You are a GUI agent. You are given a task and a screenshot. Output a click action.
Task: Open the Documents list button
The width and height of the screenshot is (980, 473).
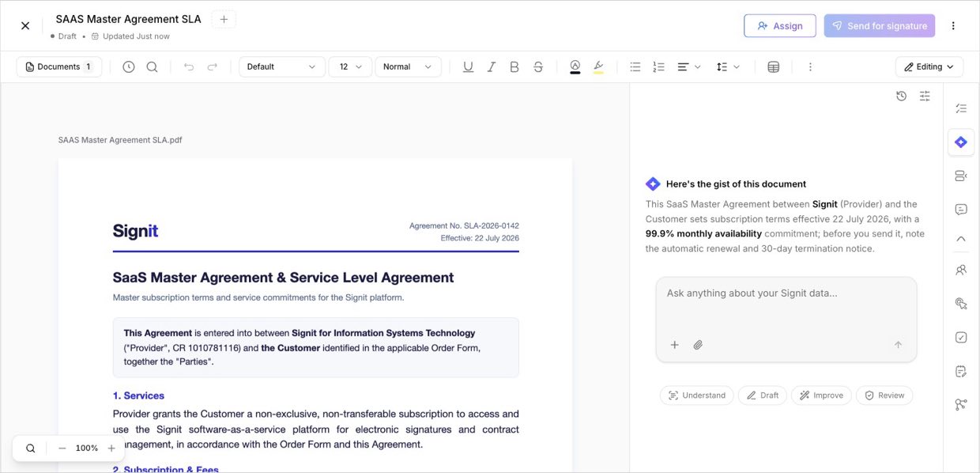tap(59, 67)
